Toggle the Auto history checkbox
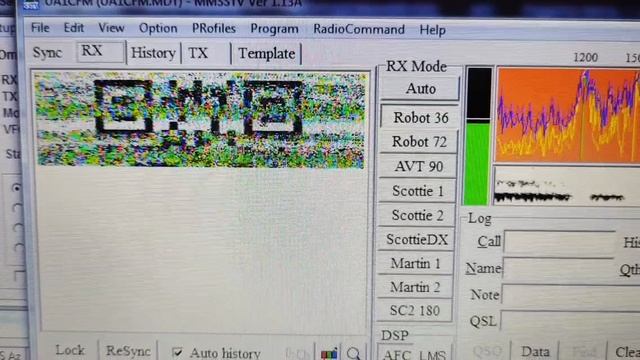This screenshot has width=640, height=360. [177, 352]
